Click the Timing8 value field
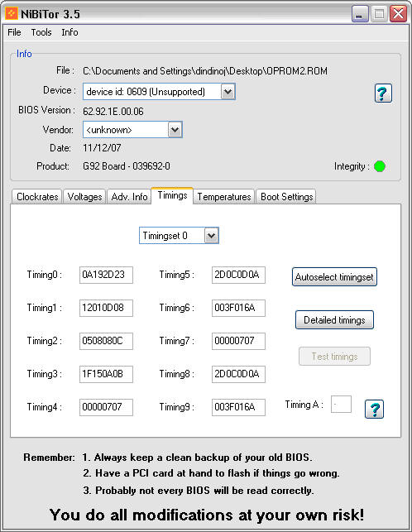Screen dimensions: 412x532 tap(238, 374)
